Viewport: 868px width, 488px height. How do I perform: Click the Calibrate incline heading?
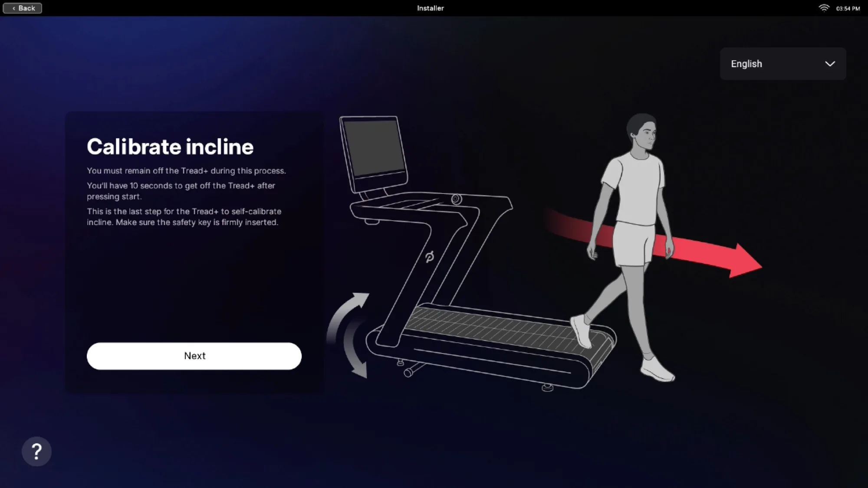pyautogui.click(x=171, y=146)
